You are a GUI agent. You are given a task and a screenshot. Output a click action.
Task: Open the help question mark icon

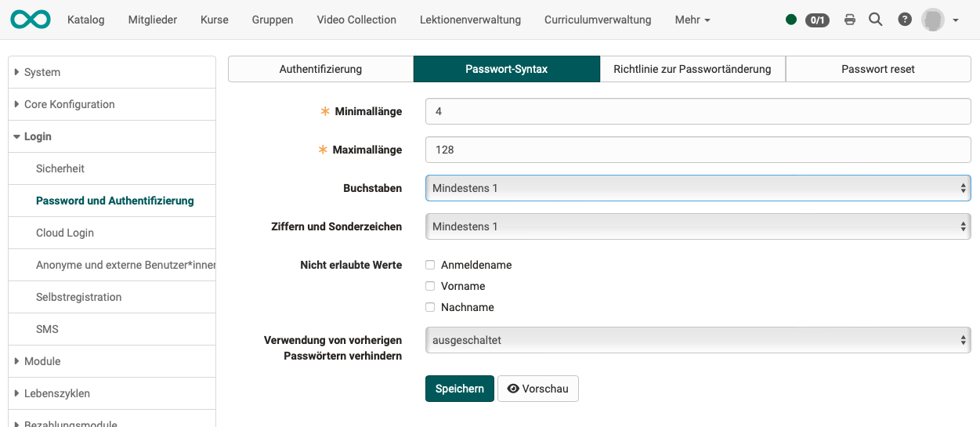pos(905,20)
